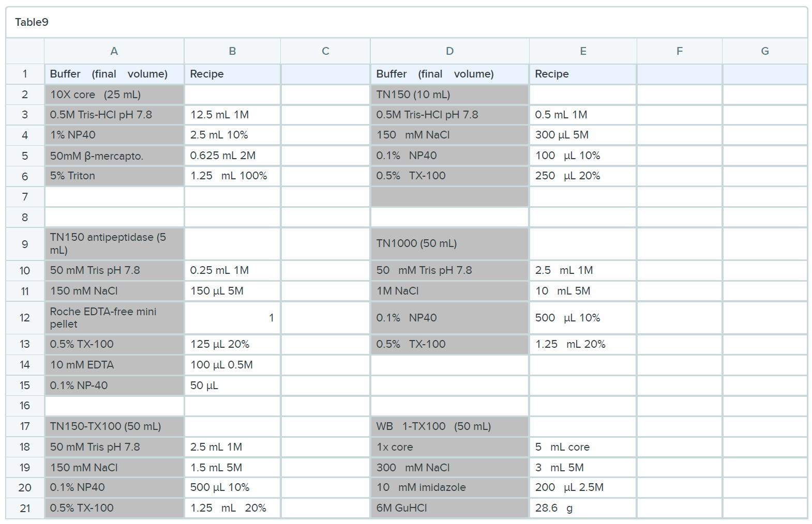Select row 12 header
Image resolution: width=812 pixels, height=524 pixels.
tap(25, 318)
